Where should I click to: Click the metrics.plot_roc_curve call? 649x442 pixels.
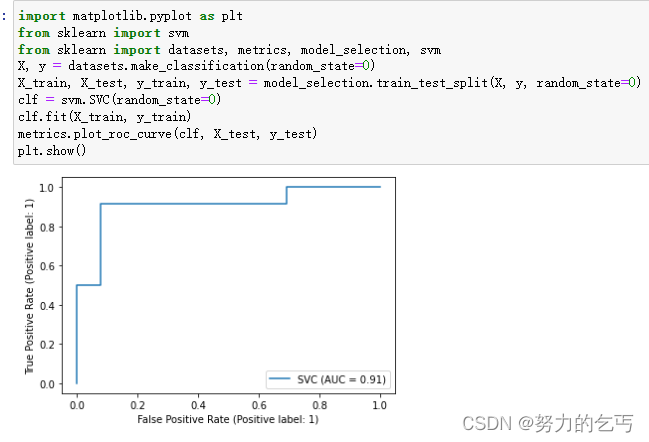[x=167, y=134]
